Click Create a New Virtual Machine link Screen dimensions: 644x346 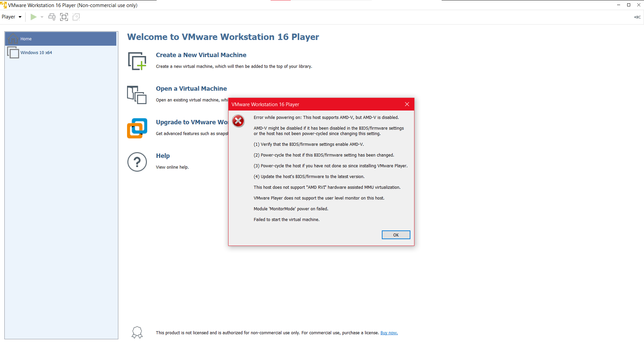click(201, 55)
